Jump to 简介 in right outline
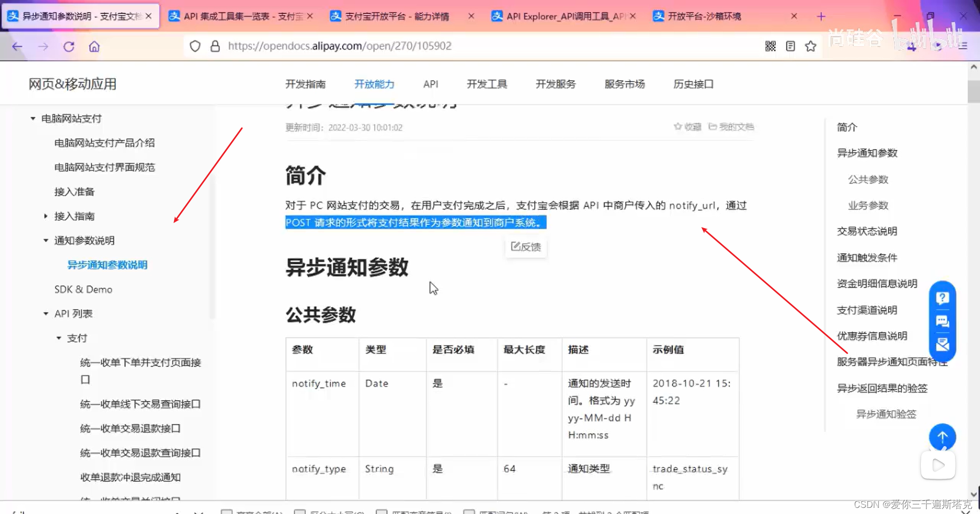This screenshot has height=514, width=980. pyautogui.click(x=847, y=127)
